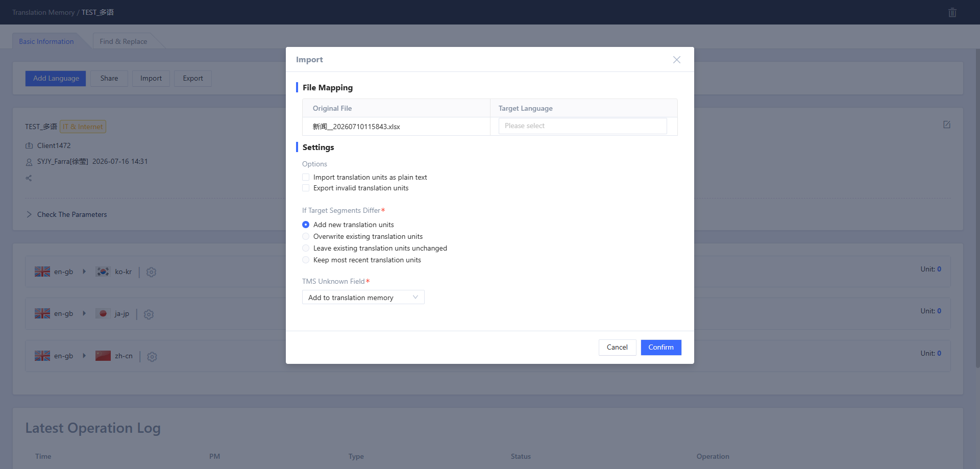Click the Japanese flag icon for ja-jp

[x=103, y=313]
